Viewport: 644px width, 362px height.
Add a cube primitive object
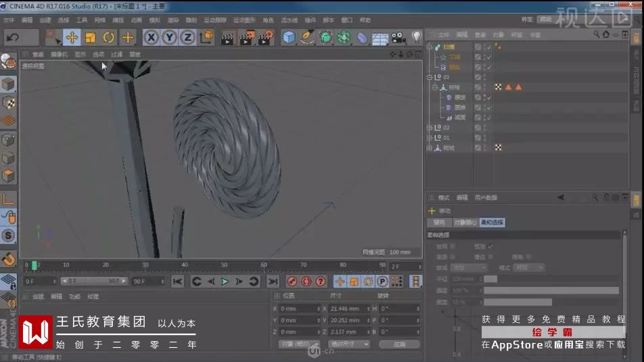(289, 37)
